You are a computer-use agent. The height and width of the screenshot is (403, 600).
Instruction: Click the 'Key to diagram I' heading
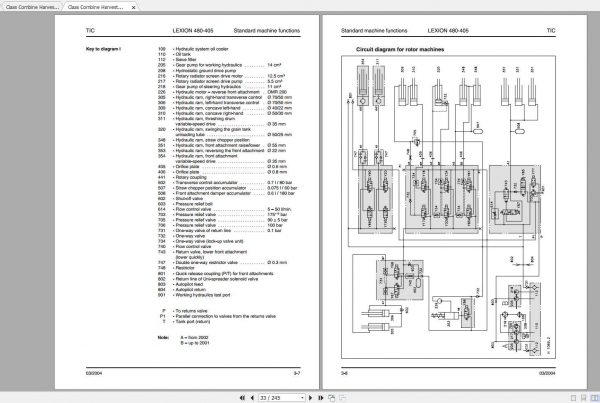click(103, 49)
